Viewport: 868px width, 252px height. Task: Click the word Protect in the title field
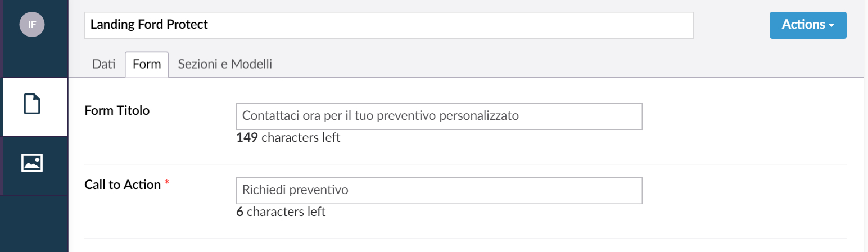click(187, 25)
